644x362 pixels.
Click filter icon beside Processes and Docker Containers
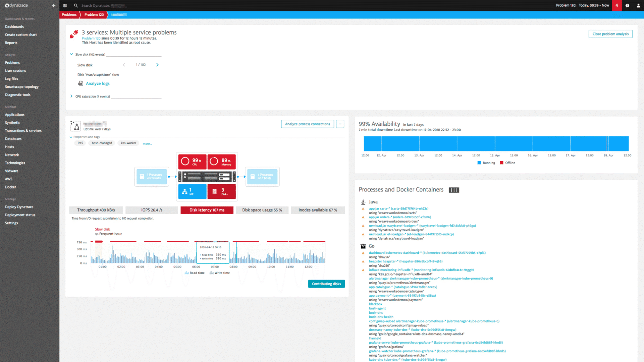[454, 190]
